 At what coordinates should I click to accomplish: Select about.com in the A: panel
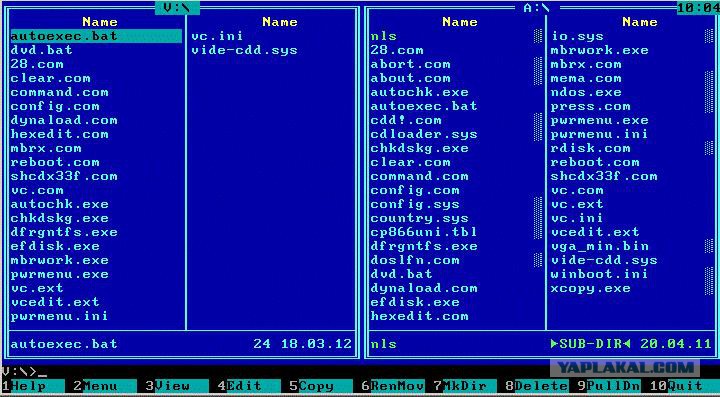410,78
